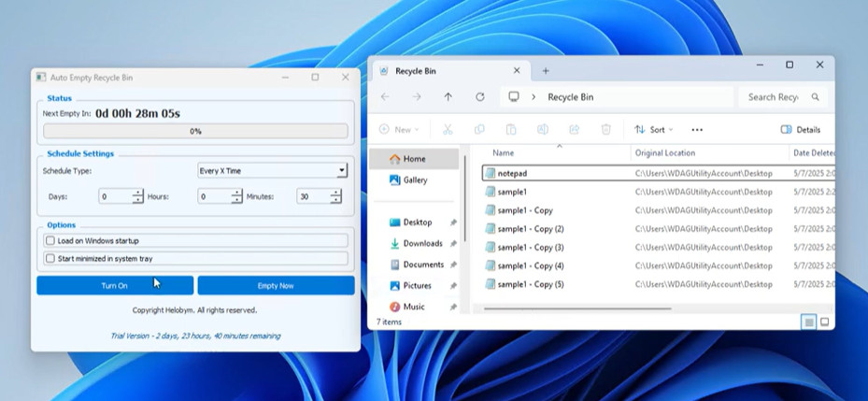Unpin Documents using its pin icon

point(453,265)
